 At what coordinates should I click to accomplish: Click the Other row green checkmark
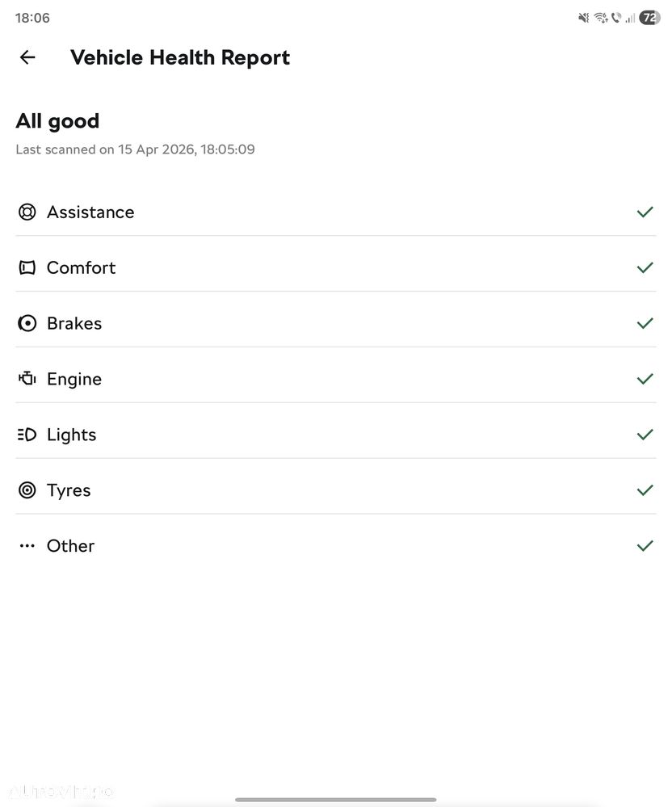click(645, 546)
